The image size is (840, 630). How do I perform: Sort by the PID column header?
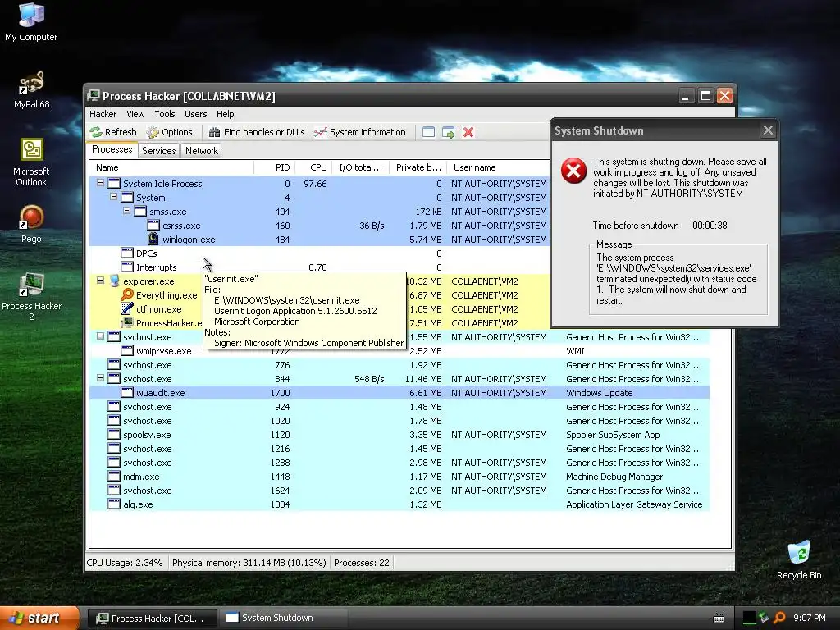coord(274,167)
